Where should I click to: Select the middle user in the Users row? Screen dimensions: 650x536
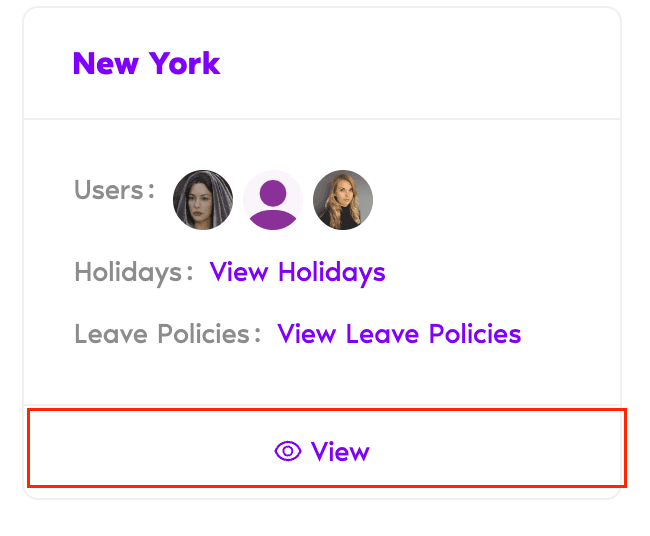[273, 200]
